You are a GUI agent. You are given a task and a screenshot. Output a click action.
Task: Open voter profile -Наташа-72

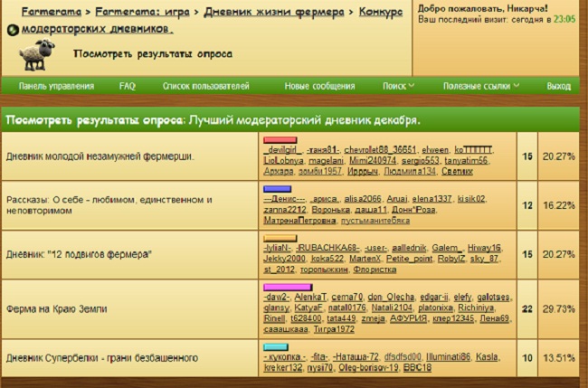pos(356,357)
